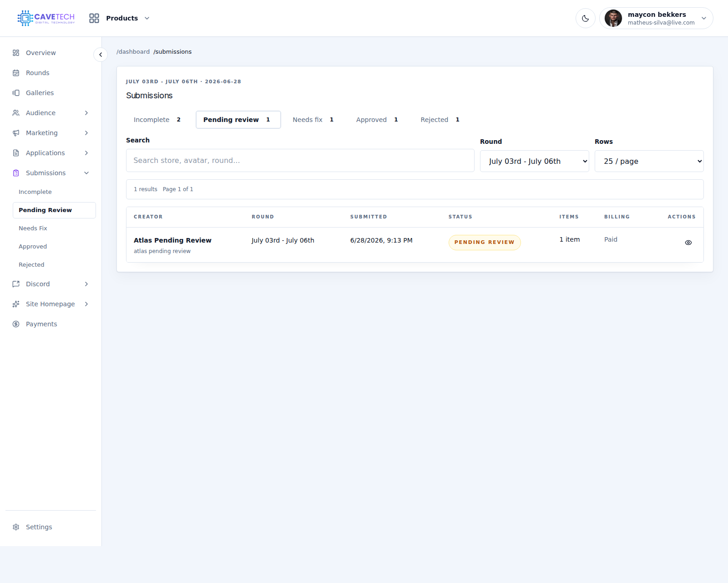
Task: Open the Round dropdown filter
Action: (534, 161)
